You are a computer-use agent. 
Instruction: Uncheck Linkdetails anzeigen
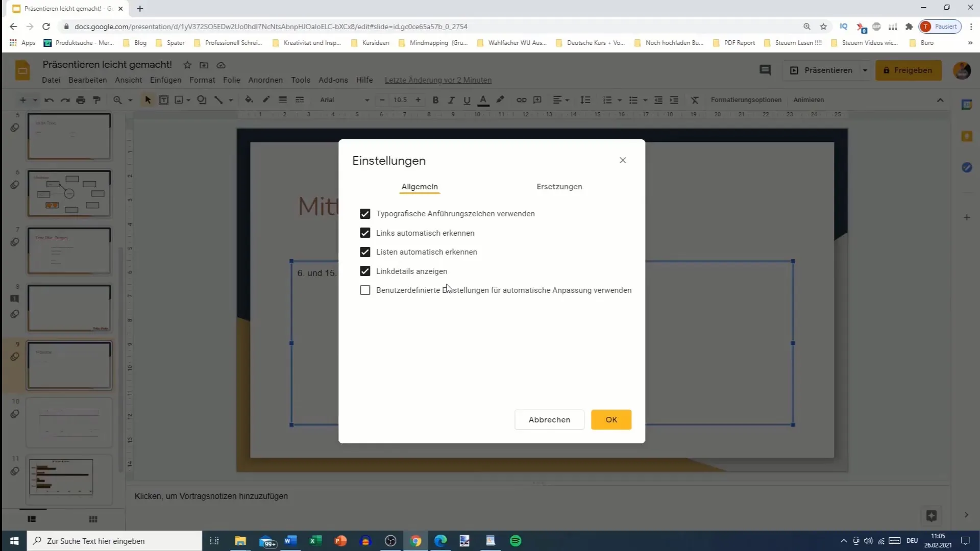(365, 271)
